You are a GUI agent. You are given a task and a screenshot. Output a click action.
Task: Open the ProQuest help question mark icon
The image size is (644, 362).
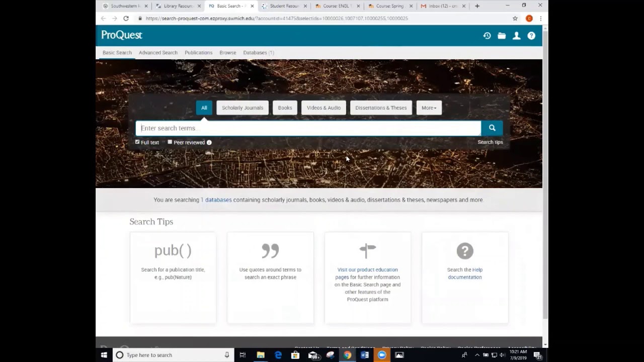[x=531, y=36]
